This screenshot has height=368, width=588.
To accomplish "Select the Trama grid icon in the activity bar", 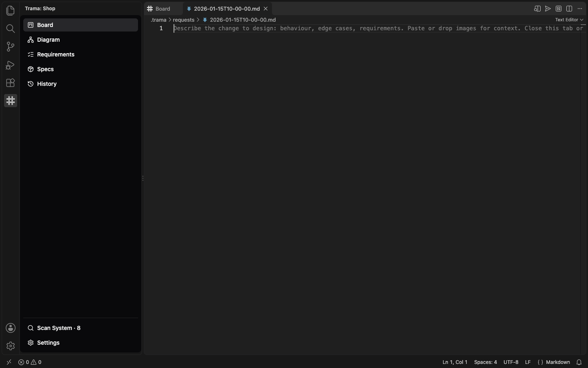I will (11, 101).
